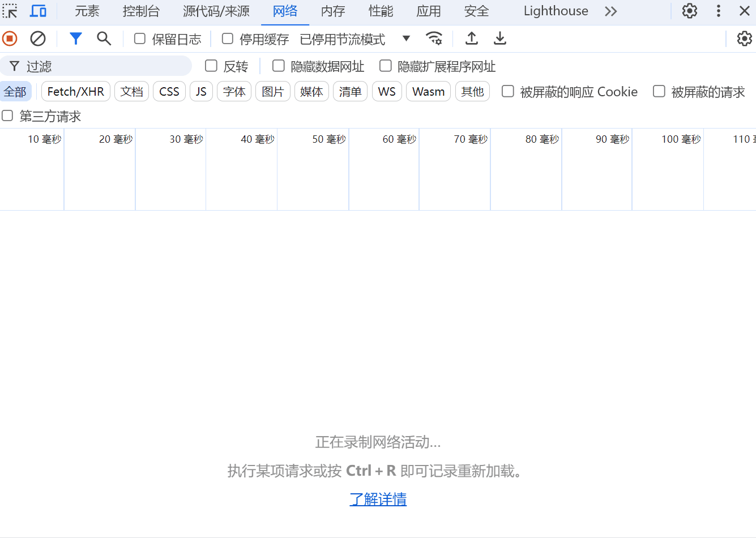The height and width of the screenshot is (538, 756).
Task: Open the 了解详情 link
Action: (378, 499)
